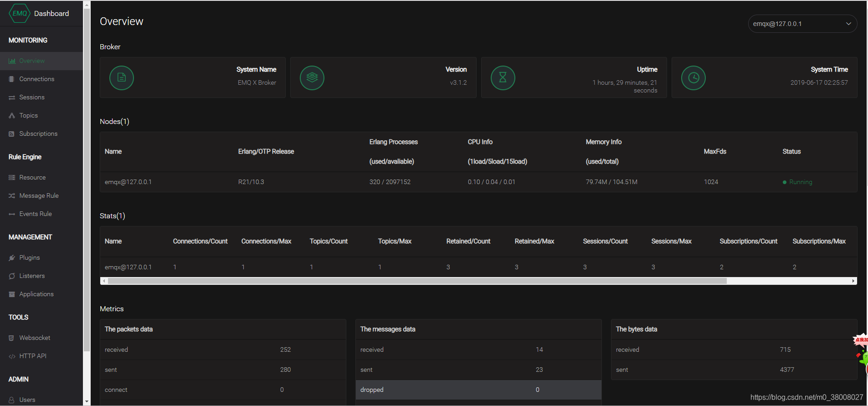This screenshot has width=868, height=406.
Task: Open Applications in the sidebar
Action: tap(41, 294)
